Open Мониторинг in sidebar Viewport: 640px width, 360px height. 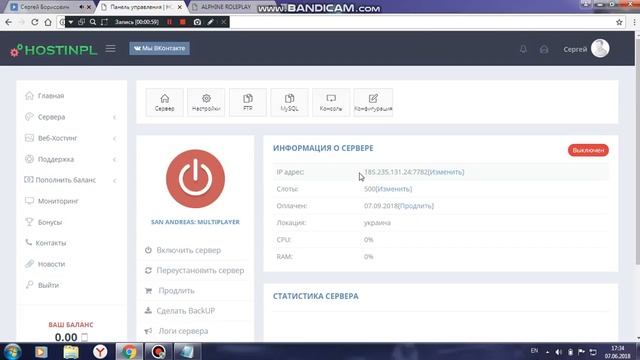(58, 201)
